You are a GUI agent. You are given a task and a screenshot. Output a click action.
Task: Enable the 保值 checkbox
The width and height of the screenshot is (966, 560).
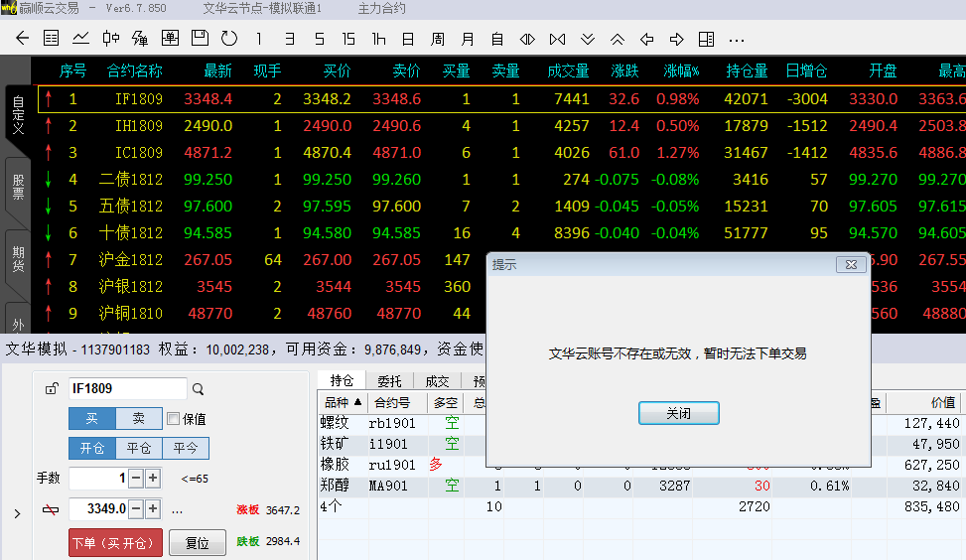174,419
